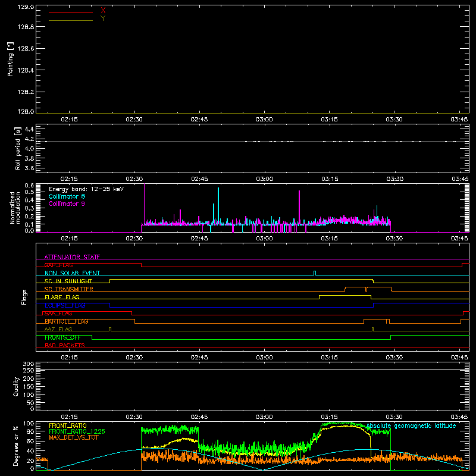The width and height of the screenshot is (476, 476).
Task: Click the 'Degrees or %' axis title
Action: 16,446
